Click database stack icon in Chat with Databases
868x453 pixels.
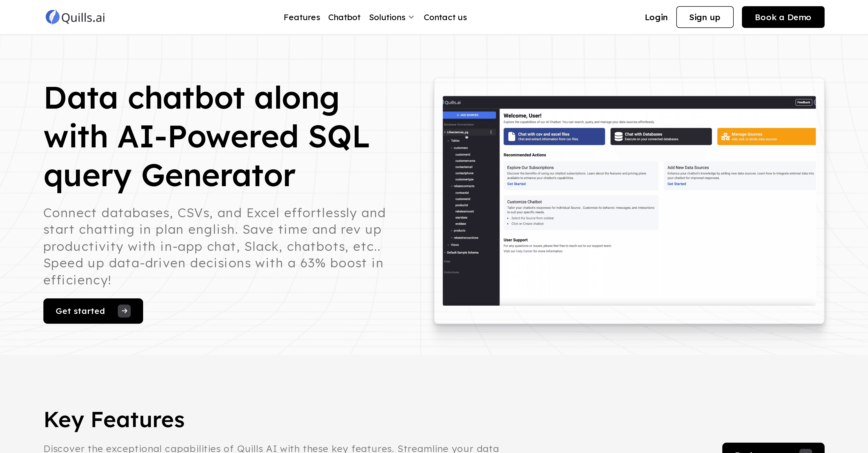pyautogui.click(x=618, y=136)
